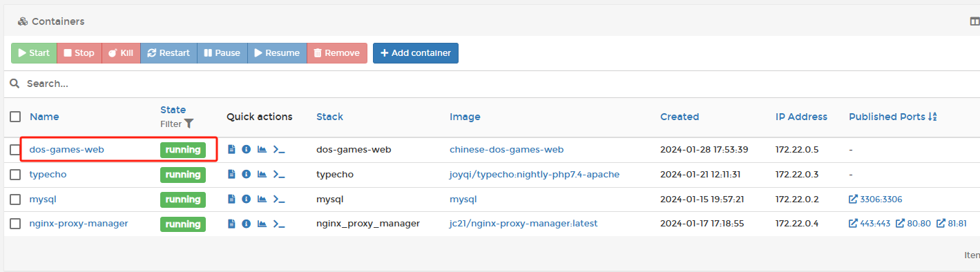The image size is (980, 272).
Task: Open inspect info icon for typecho
Action: (x=247, y=175)
